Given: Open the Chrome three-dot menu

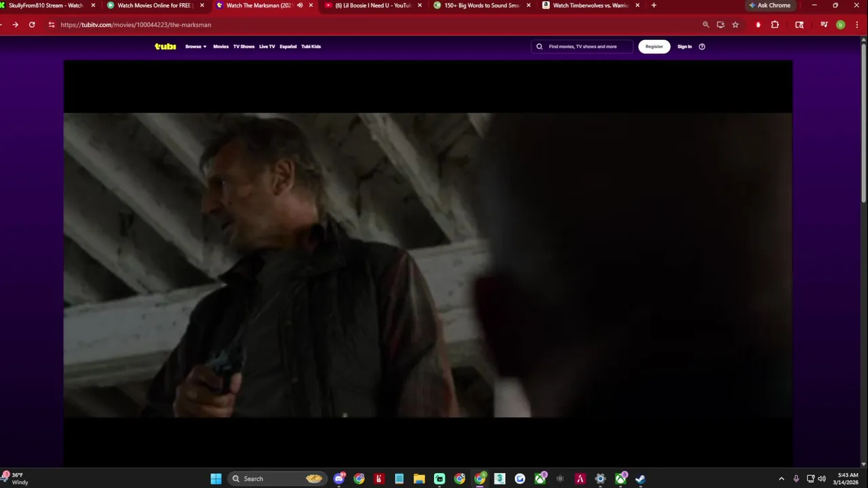Looking at the screenshot, I should 857,24.
